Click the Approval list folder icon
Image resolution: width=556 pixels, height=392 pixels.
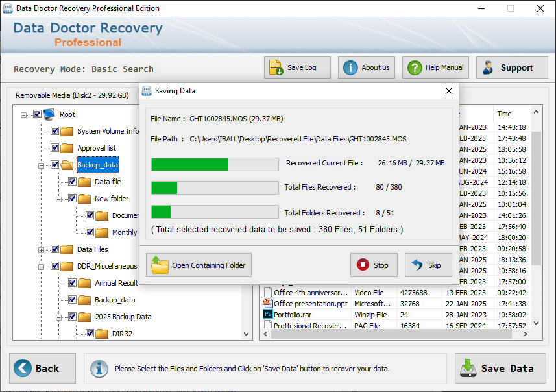pos(67,148)
